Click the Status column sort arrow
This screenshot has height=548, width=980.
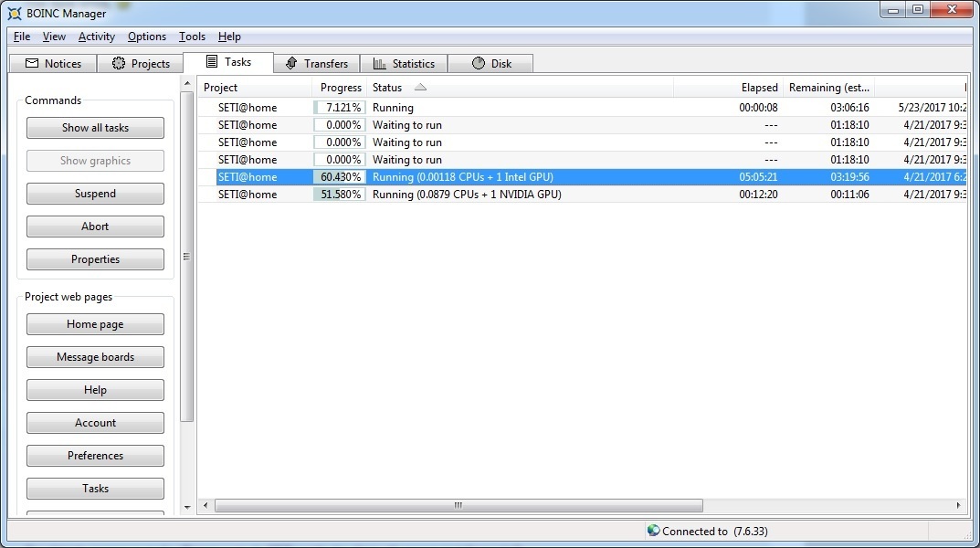tap(421, 88)
